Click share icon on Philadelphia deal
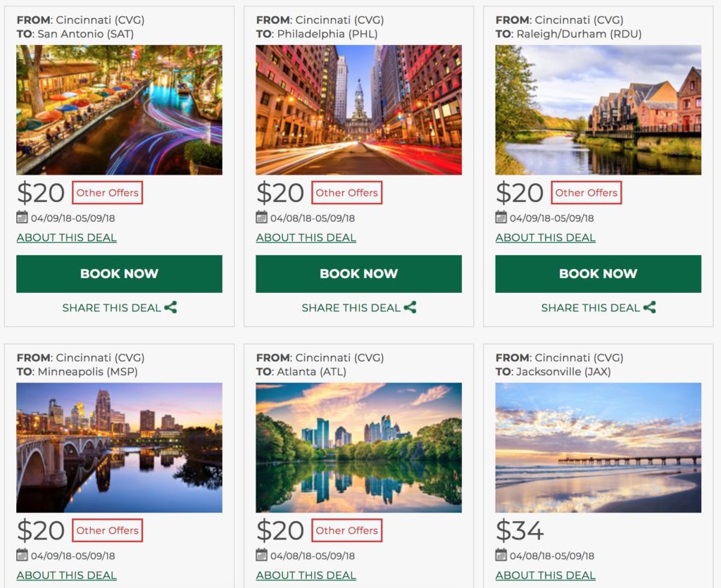The width and height of the screenshot is (721, 588). coord(410,307)
